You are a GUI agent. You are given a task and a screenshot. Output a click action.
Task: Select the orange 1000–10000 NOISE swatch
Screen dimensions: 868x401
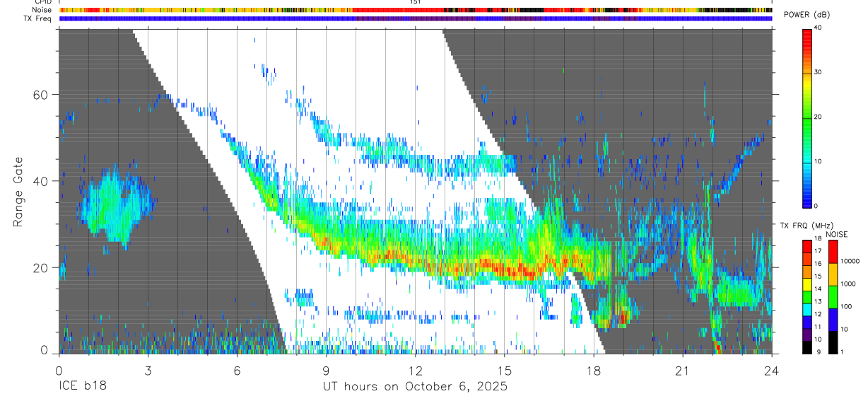[x=833, y=274]
